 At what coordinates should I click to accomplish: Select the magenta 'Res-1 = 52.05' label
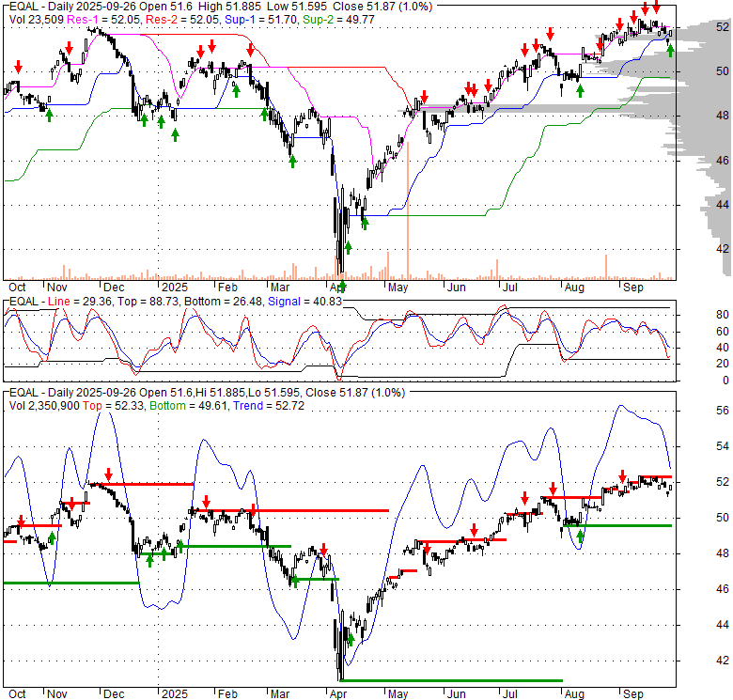[x=104, y=20]
